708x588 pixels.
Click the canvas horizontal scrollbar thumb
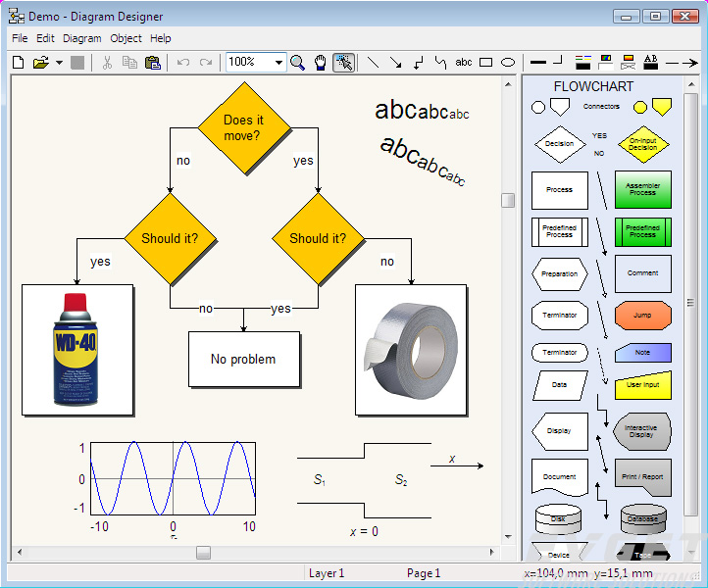pos(203,553)
